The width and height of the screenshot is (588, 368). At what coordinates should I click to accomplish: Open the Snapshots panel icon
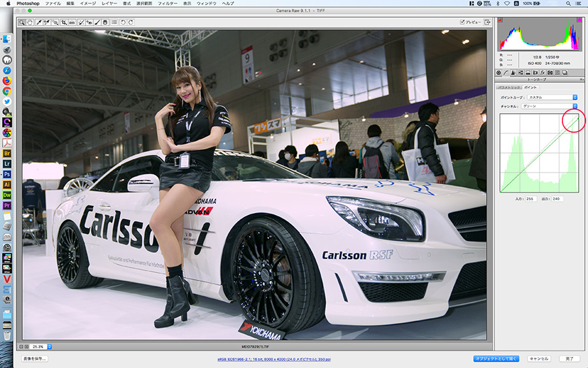(x=564, y=73)
